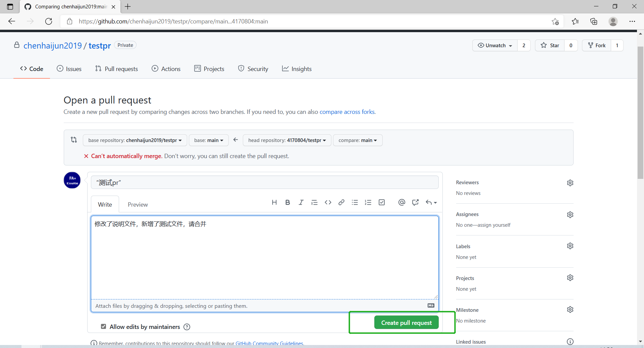Open Projects settings gear in sidebar
The height and width of the screenshot is (348, 644).
pyautogui.click(x=570, y=278)
